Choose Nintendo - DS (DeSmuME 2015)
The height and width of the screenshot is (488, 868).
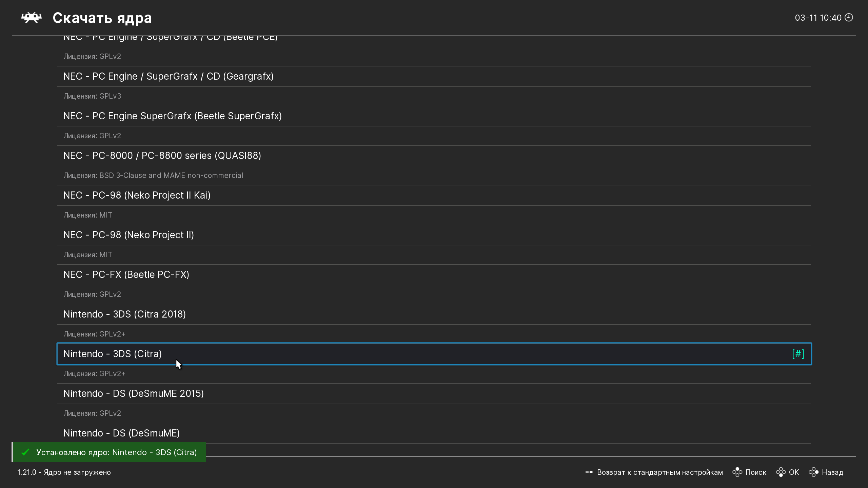coord(133,393)
